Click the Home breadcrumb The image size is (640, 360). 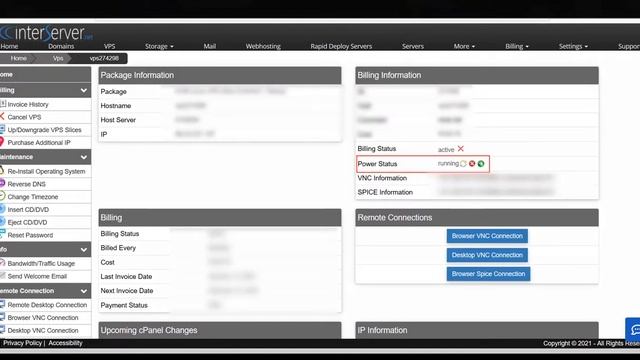coord(18,58)
